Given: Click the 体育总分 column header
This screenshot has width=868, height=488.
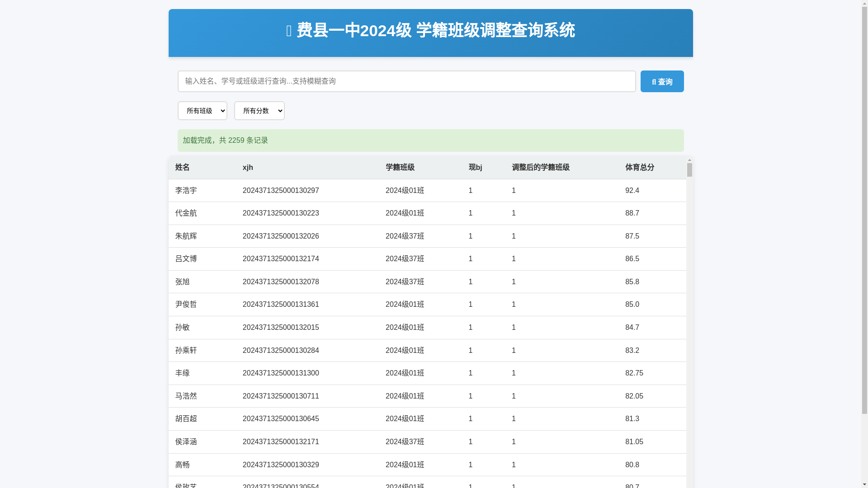Looking at the screenshot, I should pyautogui.click(x=639, y=168).
